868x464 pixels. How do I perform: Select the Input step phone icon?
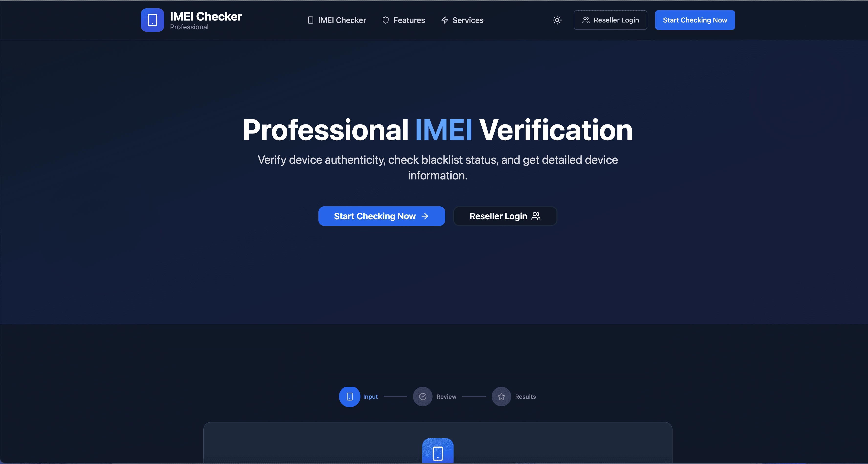349,397
